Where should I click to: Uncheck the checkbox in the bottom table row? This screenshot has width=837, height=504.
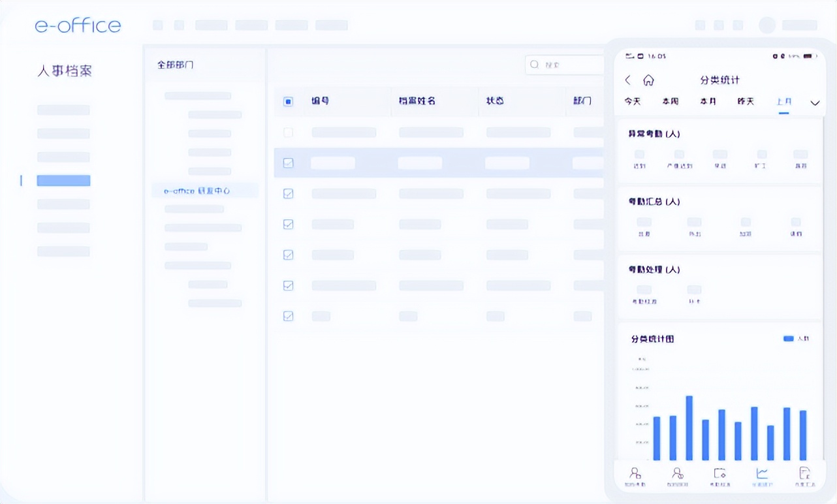tap(288, 316)
